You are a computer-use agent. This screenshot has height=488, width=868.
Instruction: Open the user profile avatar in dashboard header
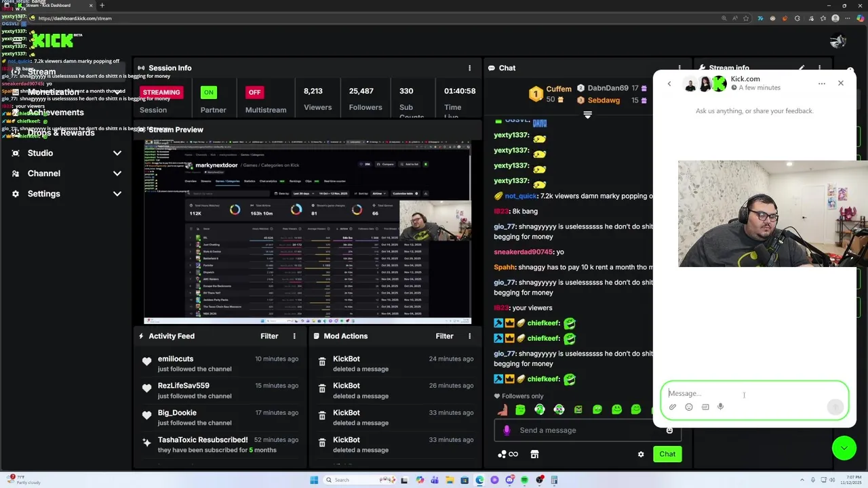[x=837, y=41]
